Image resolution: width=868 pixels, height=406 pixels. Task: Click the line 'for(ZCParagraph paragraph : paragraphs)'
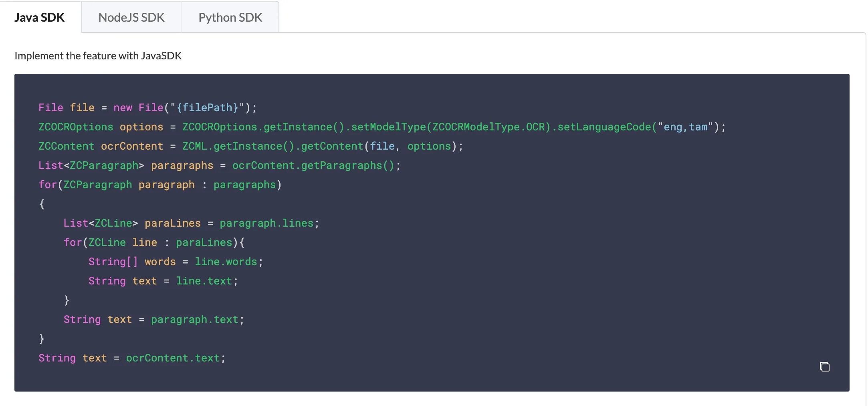(x=160, y=185)
